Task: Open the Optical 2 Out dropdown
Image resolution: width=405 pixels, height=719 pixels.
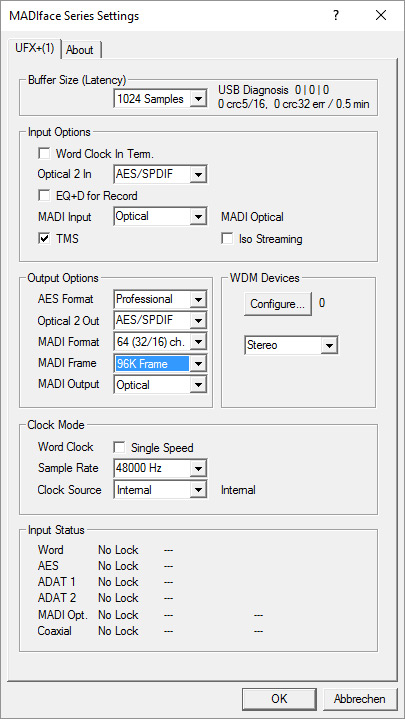Action: click(x=160, y=321)
